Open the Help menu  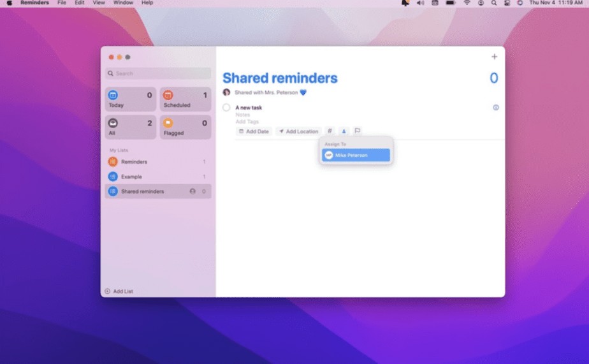click(x=147, y=3)
